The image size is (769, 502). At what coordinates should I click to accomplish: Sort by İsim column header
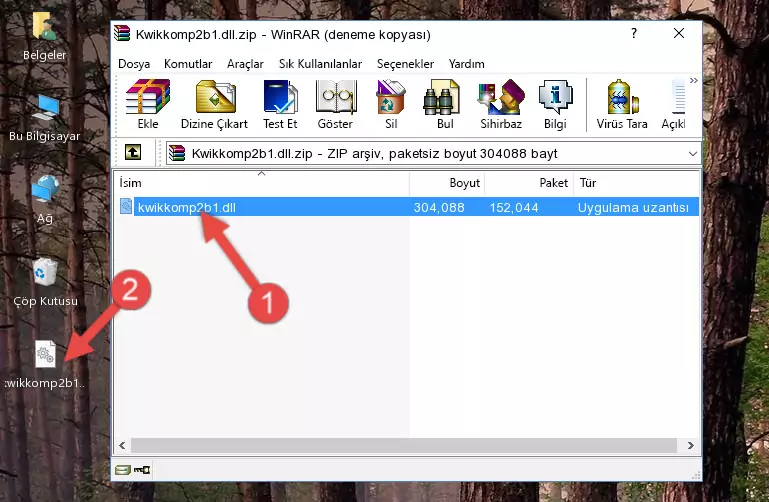pyautogui.click(x=262, y=183)
